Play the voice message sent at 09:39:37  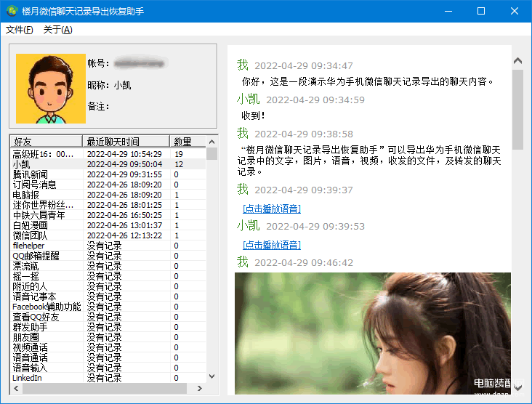click(x=271, y=209)
